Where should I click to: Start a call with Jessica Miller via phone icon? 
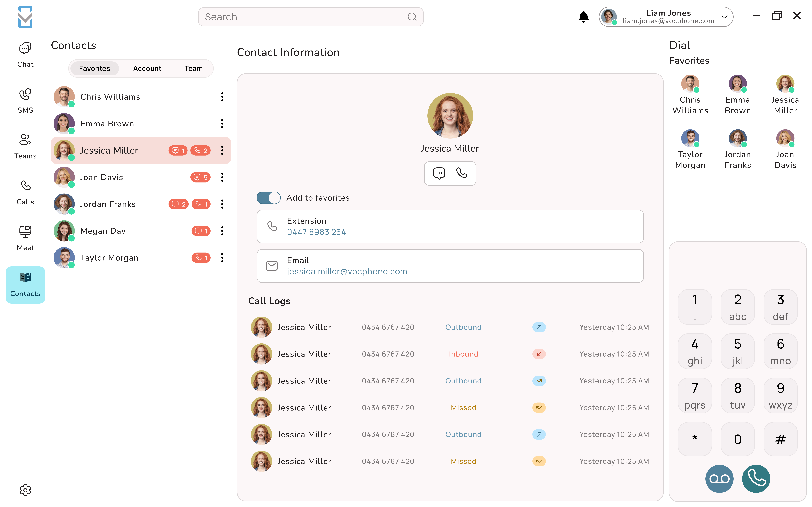[462, 173]
